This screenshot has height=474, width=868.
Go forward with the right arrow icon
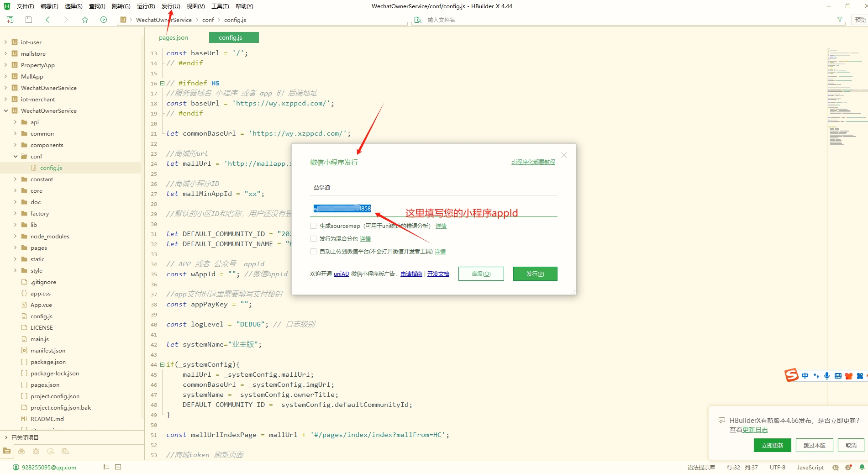(66, 20)
